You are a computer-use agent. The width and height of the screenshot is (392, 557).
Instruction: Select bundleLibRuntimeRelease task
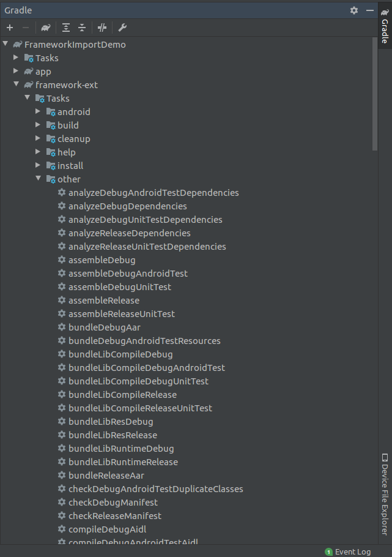click(x=123, y=462)
